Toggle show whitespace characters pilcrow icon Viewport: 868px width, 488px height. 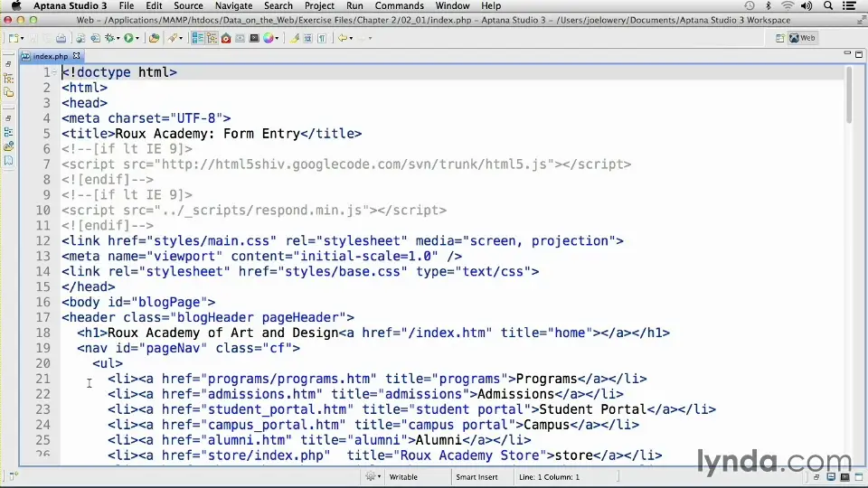[x=322, y=38]
